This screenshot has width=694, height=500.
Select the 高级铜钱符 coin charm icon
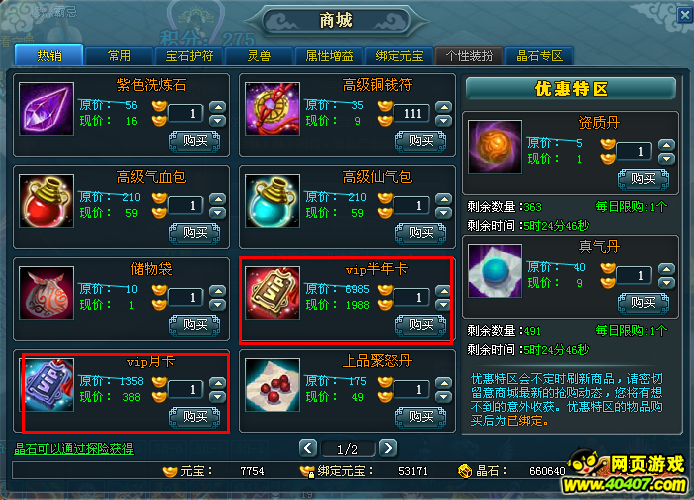tap(273, 109)
